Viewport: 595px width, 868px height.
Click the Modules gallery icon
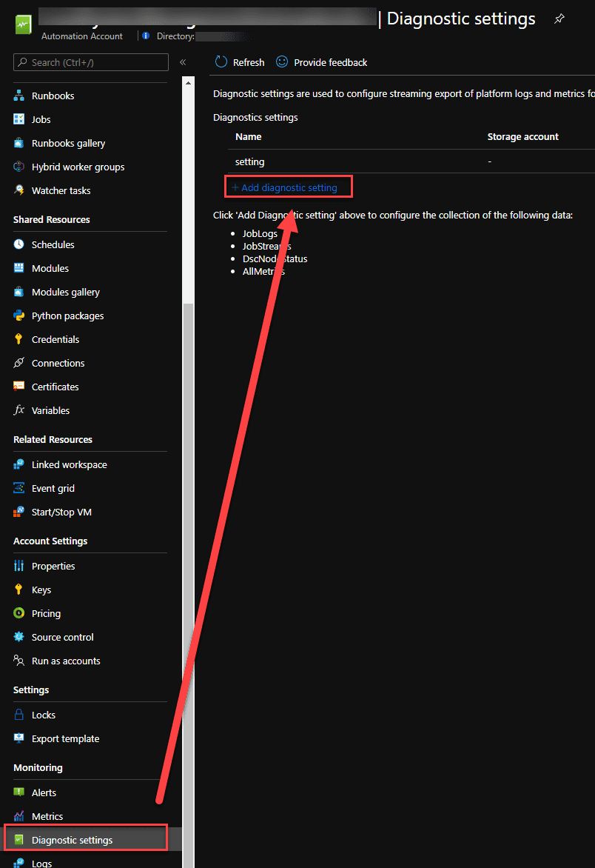click(x=19, y=292)
